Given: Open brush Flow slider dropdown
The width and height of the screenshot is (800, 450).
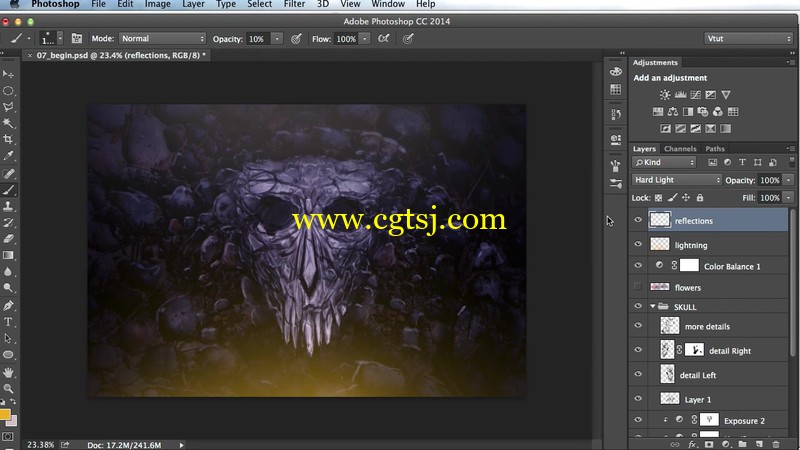Looking at the screenshot, I should [x=365, y=38].
